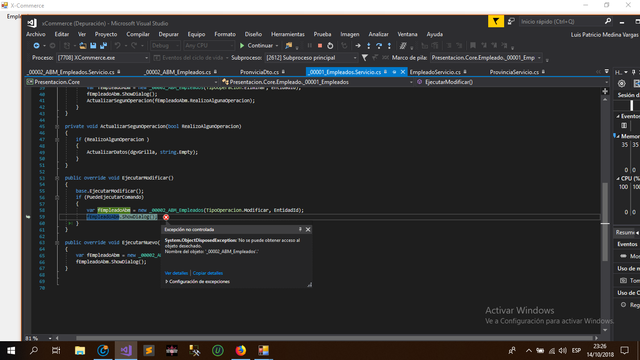Viewport: 640px width, 360px height.
Task: Pin the exception popup
Action: click(x=300, y=229)
